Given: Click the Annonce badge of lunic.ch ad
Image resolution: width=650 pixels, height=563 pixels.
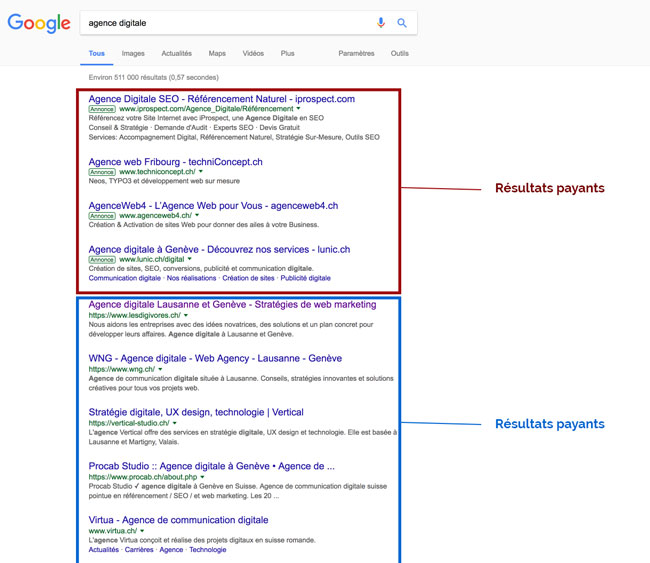Looking at the screenshot, I should [x=102, y=260].
